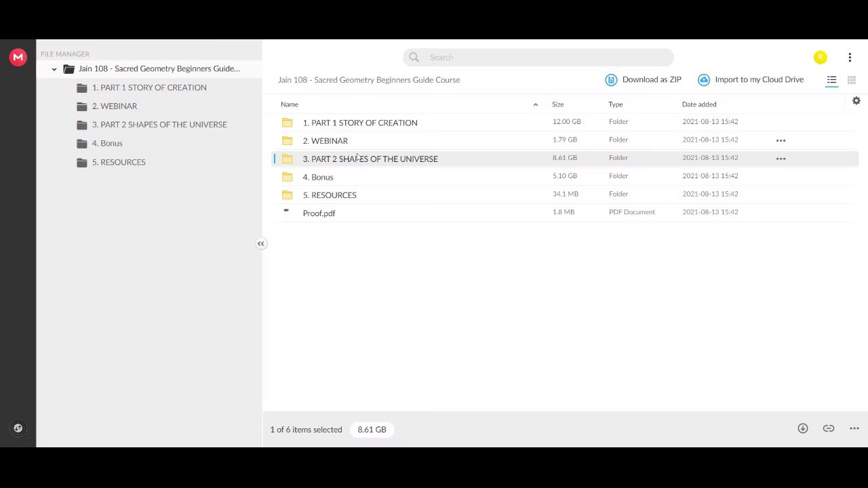Click the 5.10 GB size cell
Image resolution: width=868 pixels, height=488 pixels.
565,176
